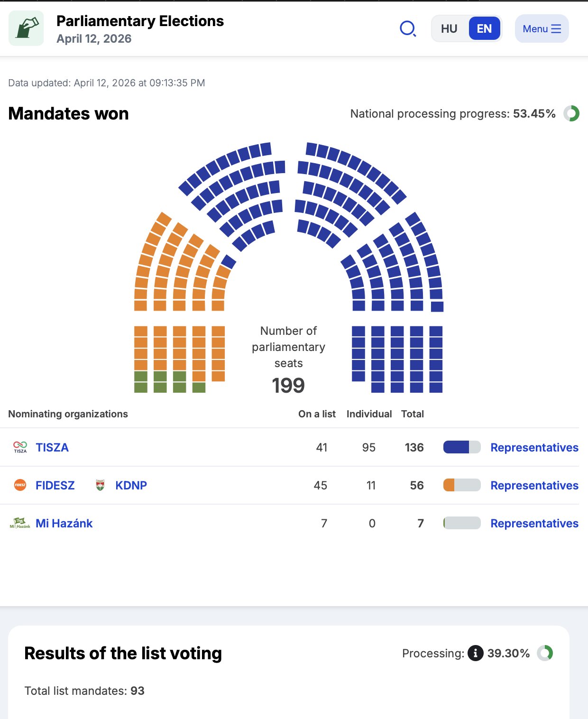Image resolution: width=588 pixels, height=719 pixels.
Task: Click the list voting info icon
Action: pyautogui.click(x=475, y=653)
